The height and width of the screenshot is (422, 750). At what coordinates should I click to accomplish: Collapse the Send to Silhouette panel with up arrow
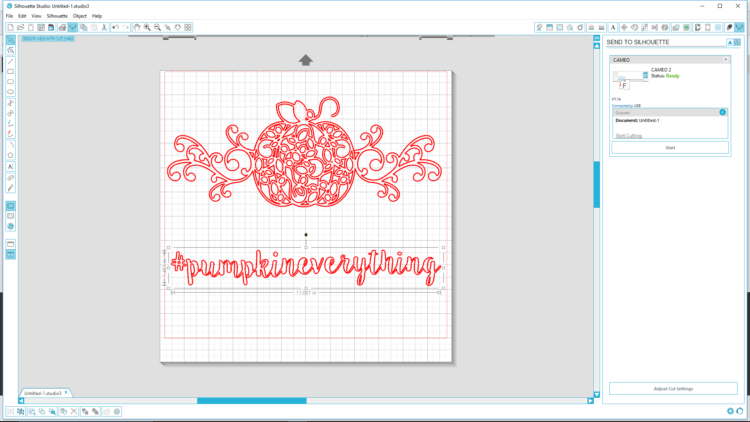(x=730, y=43)
